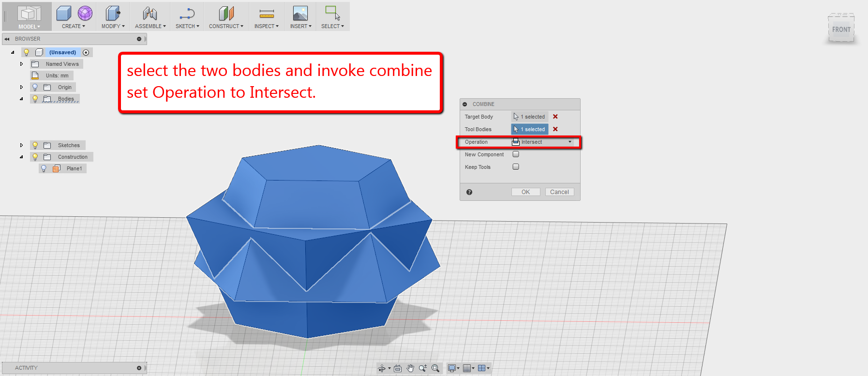Viewport: 868px width, 376px height.
Task: Open Viewports layout icon
Action: (x=481, y=368)
